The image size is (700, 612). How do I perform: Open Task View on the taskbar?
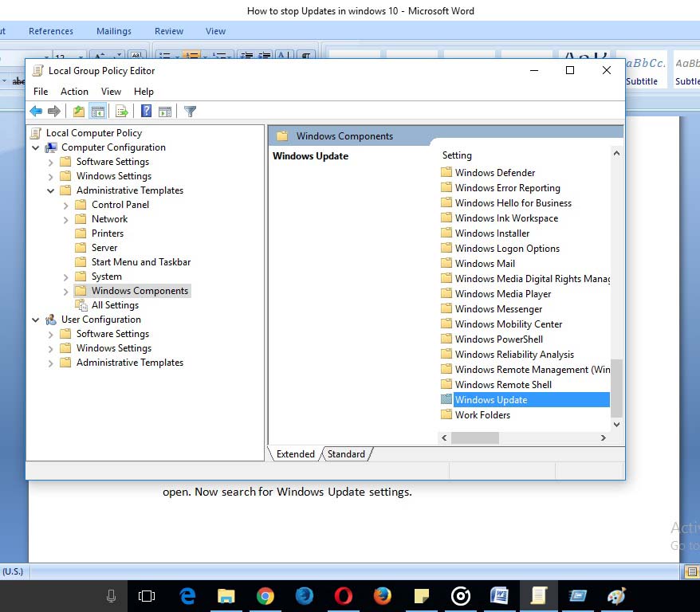[147, 596]
